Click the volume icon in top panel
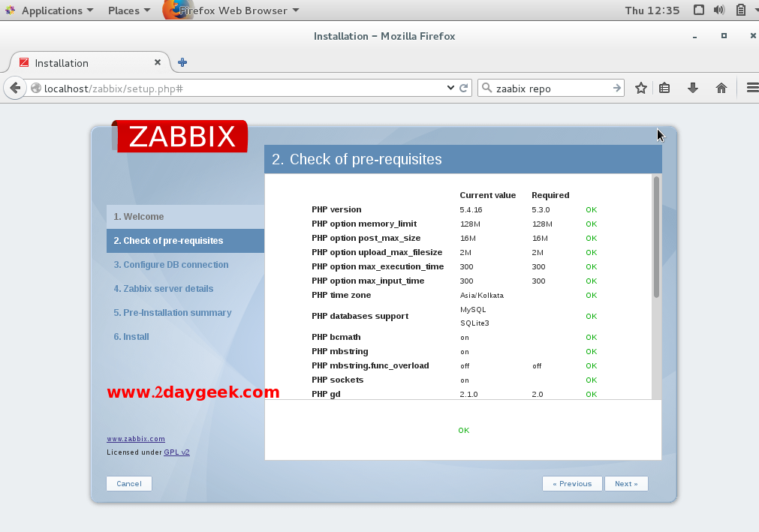Screen dimensions: 759x532 719,11
